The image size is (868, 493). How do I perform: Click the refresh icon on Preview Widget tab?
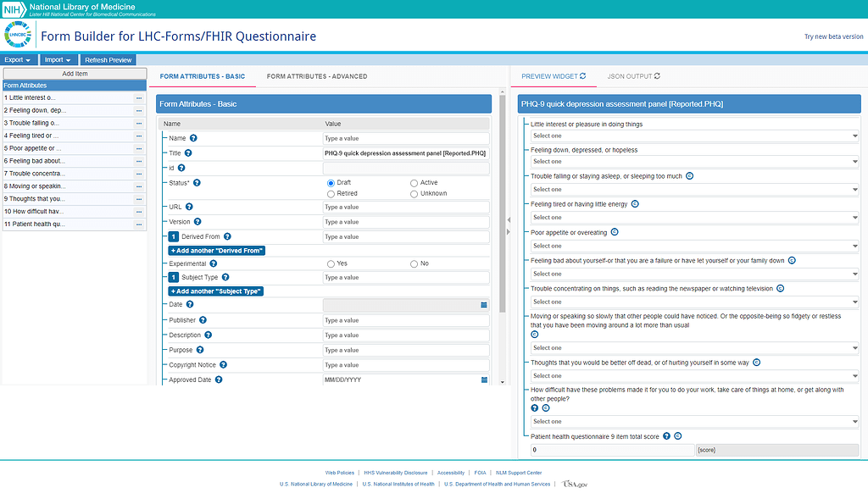click(582, 75)
